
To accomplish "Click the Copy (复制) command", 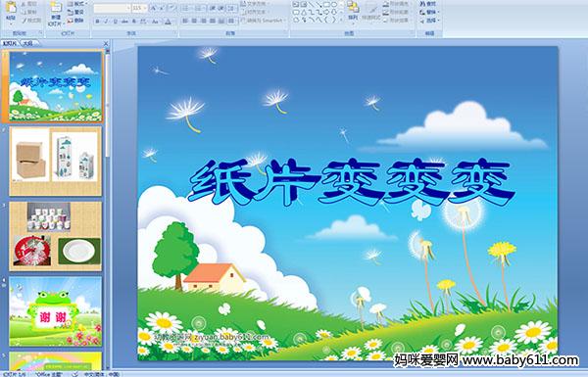I will point(29,13).
